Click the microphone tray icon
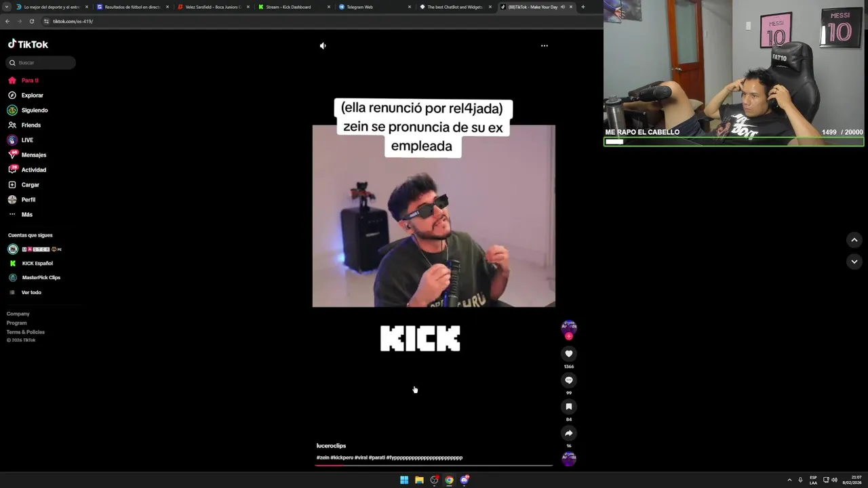The height and width of the screenshot is (488, 868). click(800, 480)
